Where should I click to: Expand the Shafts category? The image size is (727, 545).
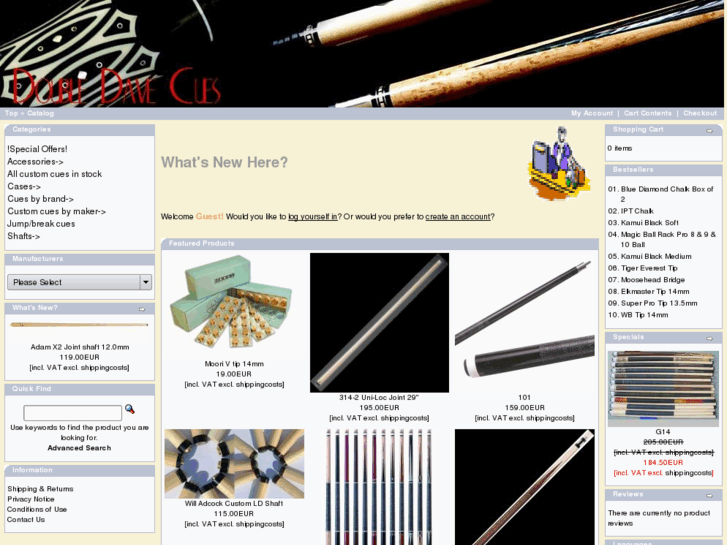point(24,236)
